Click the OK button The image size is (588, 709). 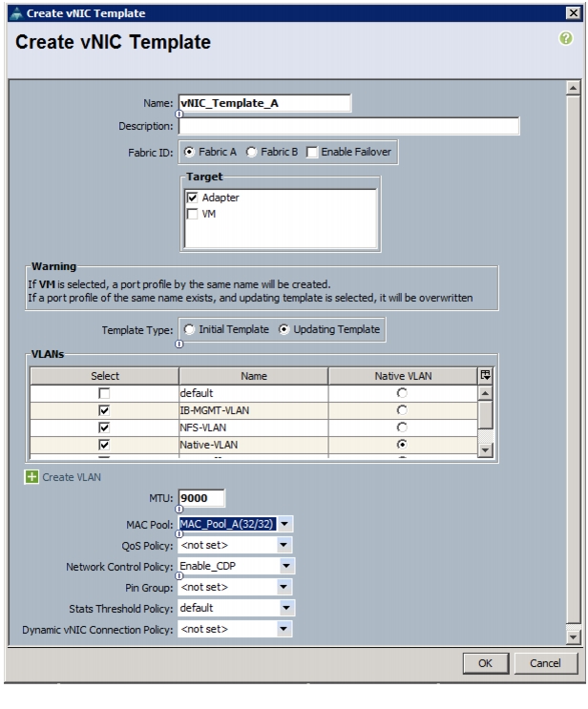click(485, 663)
